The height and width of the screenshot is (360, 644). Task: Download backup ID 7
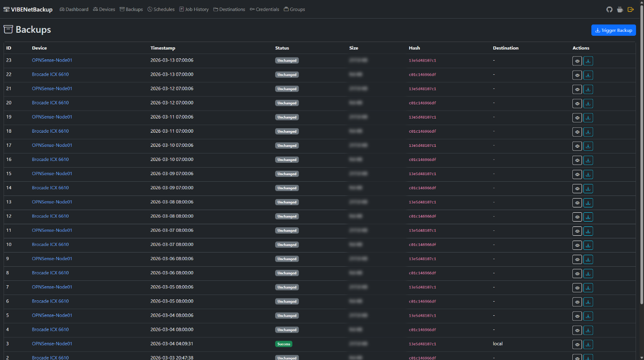point(588,287)
